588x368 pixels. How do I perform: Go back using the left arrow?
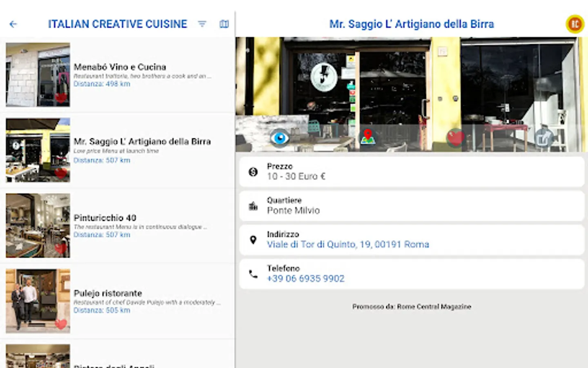(x=13, y=24)
